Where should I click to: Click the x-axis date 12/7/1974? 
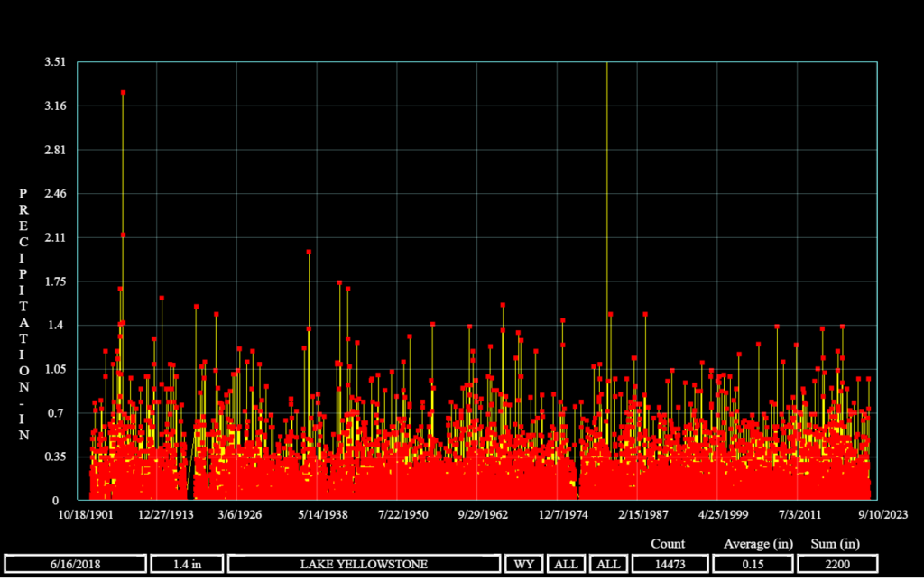[x=563, y=514]
